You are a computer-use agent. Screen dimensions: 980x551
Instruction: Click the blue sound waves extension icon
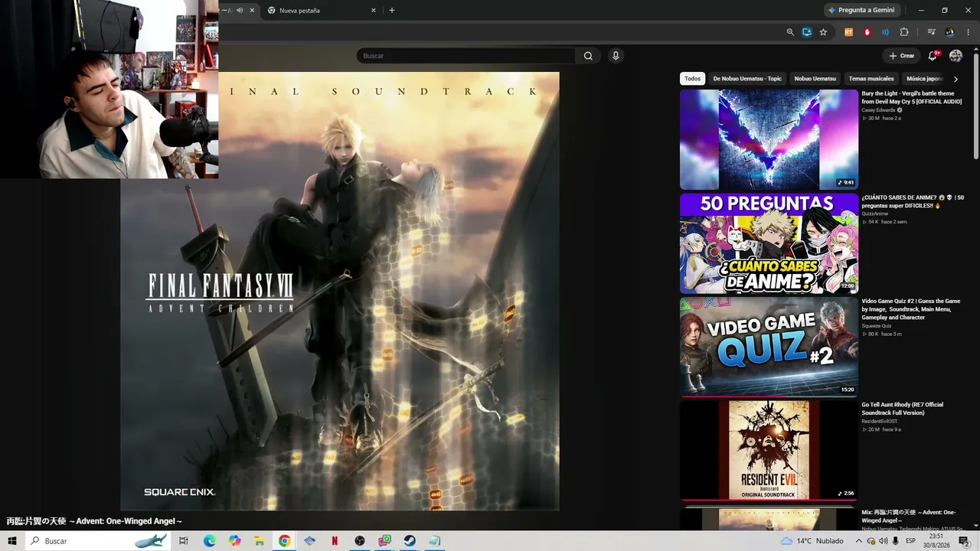click(x=886, y=32)
